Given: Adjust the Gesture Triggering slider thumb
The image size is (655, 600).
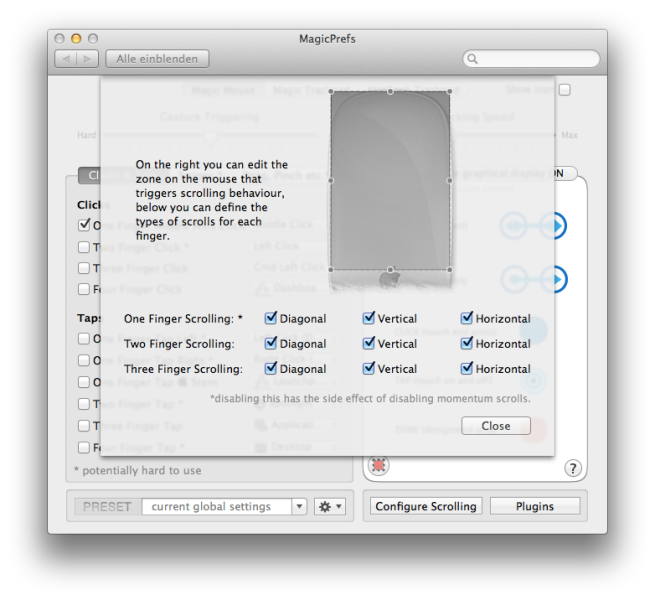Looking at the screenshot, I should [210, 136].
